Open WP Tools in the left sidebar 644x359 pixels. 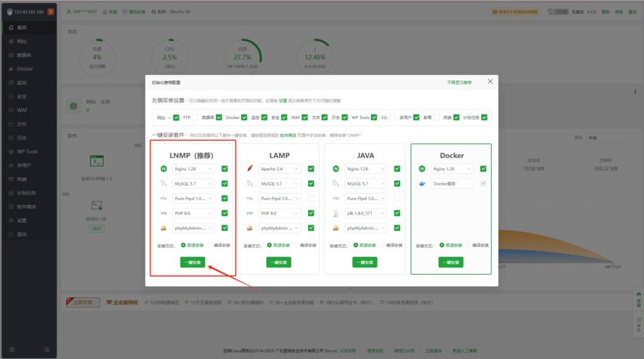click(x=29, y=152)
